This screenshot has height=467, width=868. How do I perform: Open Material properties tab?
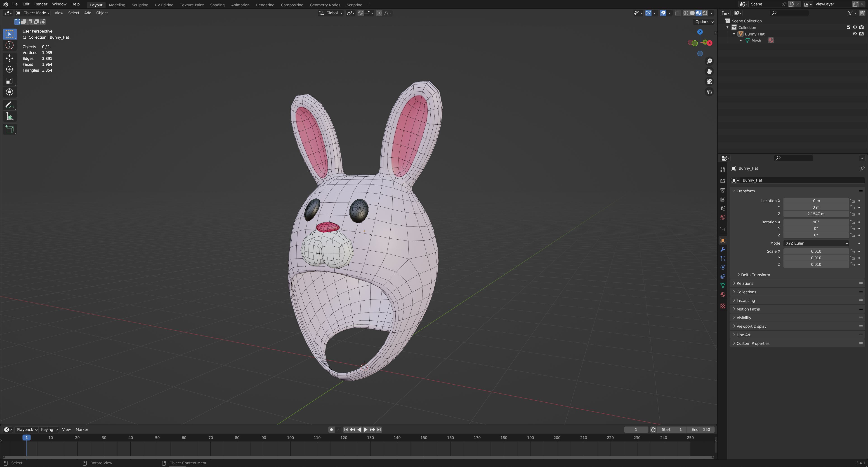tap(723, 295)
